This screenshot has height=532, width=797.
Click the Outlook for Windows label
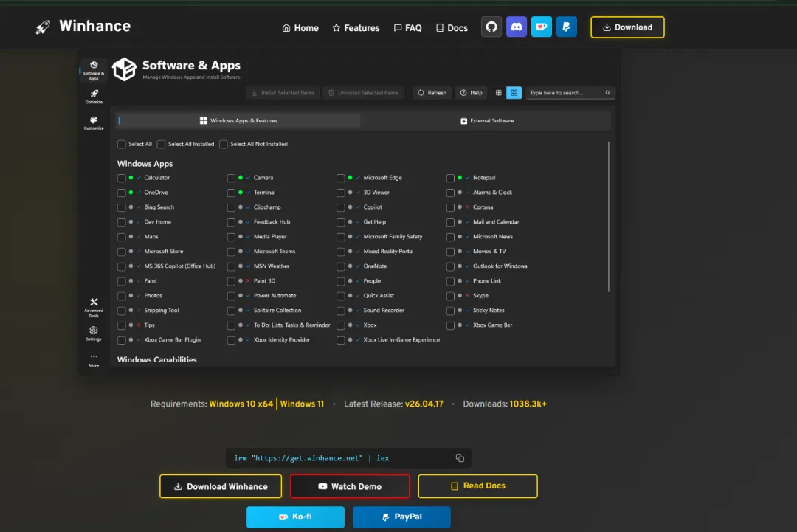[500, 266]
